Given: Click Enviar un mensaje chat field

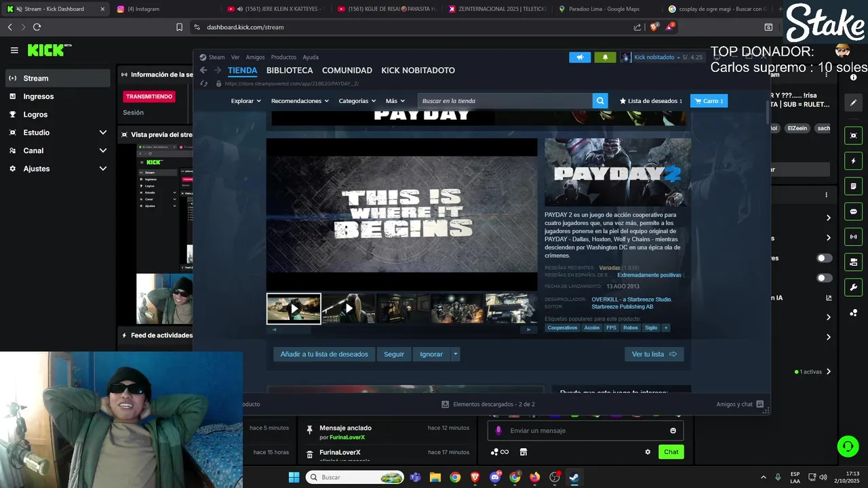Looking at the screenshot, I should click(x=585, y=430).
